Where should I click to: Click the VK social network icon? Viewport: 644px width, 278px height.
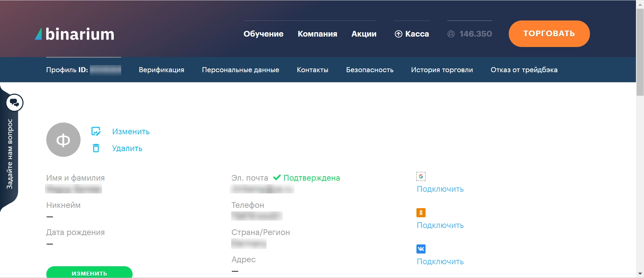(x=421, y=249)
